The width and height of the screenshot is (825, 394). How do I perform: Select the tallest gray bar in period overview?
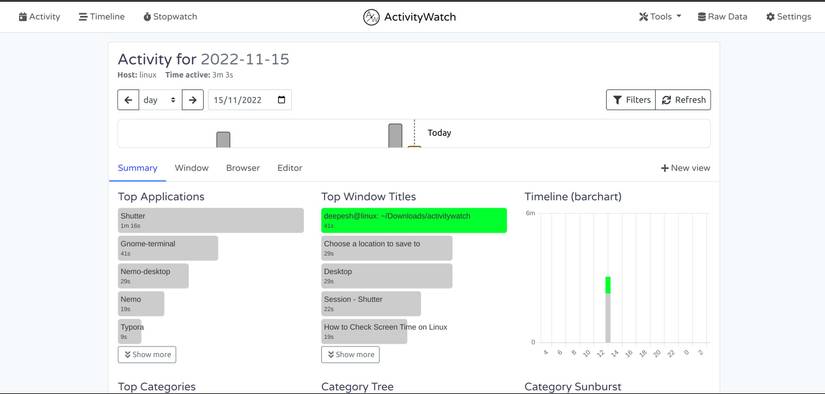[x=395, y=136]
